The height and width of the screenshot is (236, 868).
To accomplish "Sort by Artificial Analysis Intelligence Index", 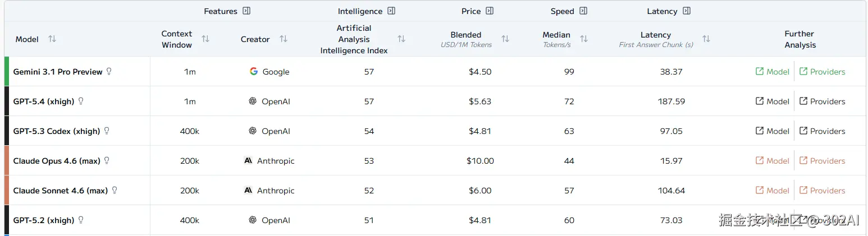I will [x=401, y=39].
